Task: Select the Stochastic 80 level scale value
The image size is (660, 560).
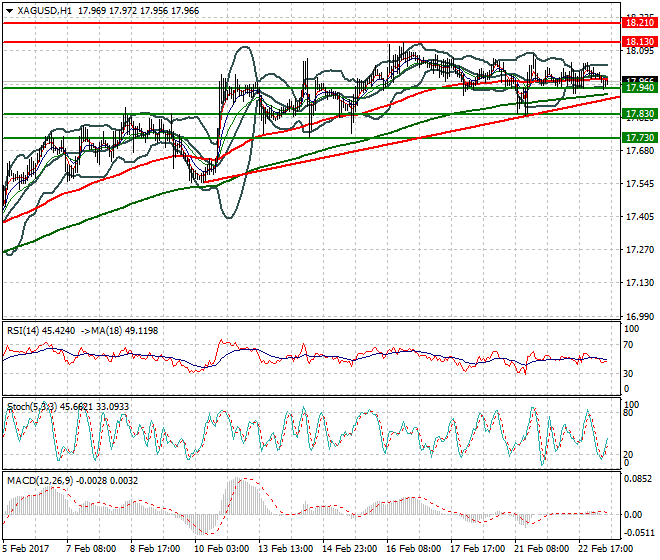Action: [628, 413]
